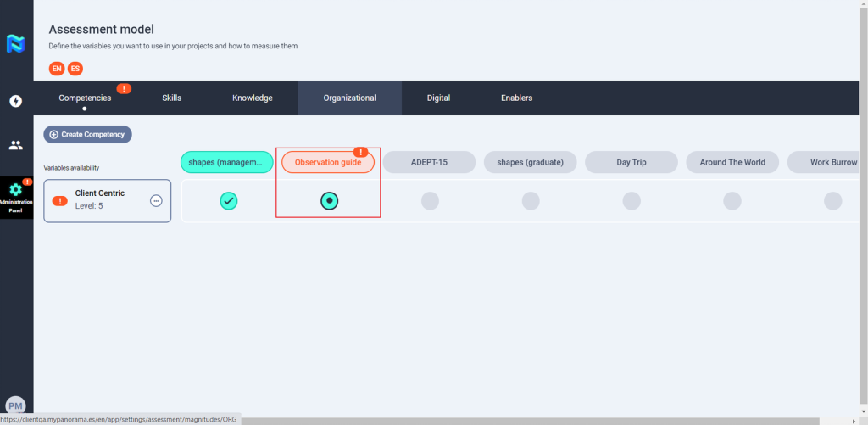Open Client Centric options menu
The height and width of the screenshot is (425, 868).
[x=156, y=201]
